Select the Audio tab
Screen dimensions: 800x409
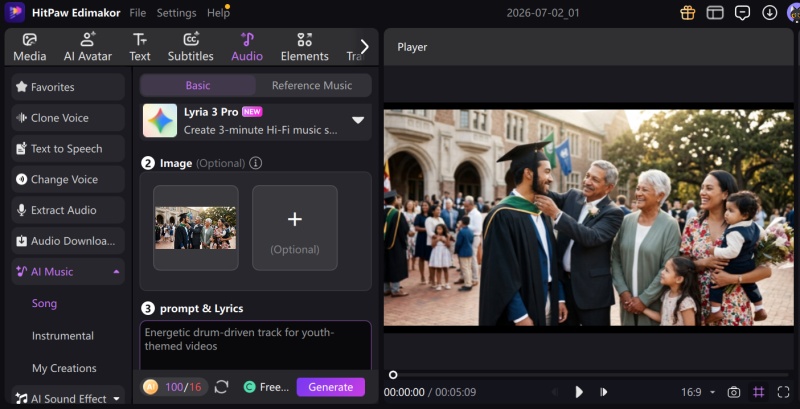click(x=247, y=47)
